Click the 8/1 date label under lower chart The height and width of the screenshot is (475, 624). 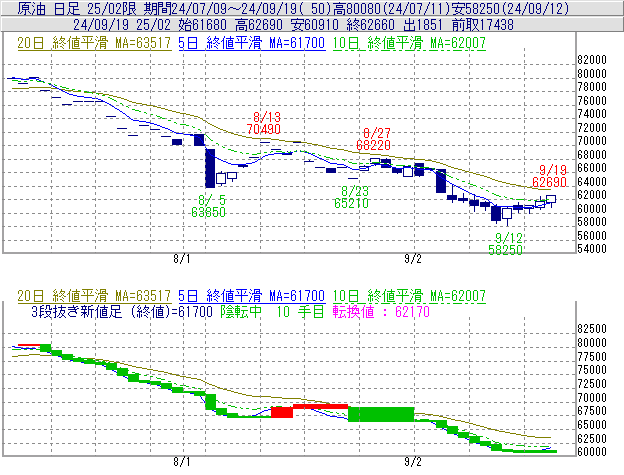pyautogui.click(x=182, y=462)
